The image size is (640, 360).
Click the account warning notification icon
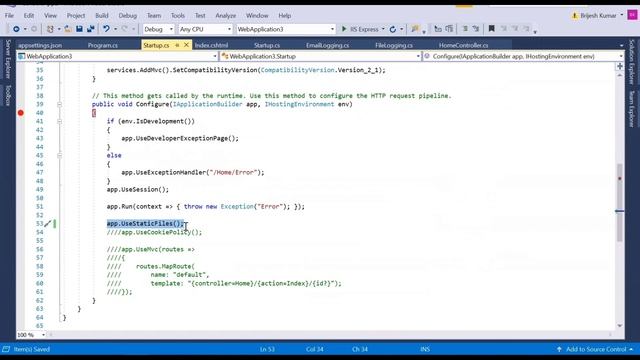[575, 16]
